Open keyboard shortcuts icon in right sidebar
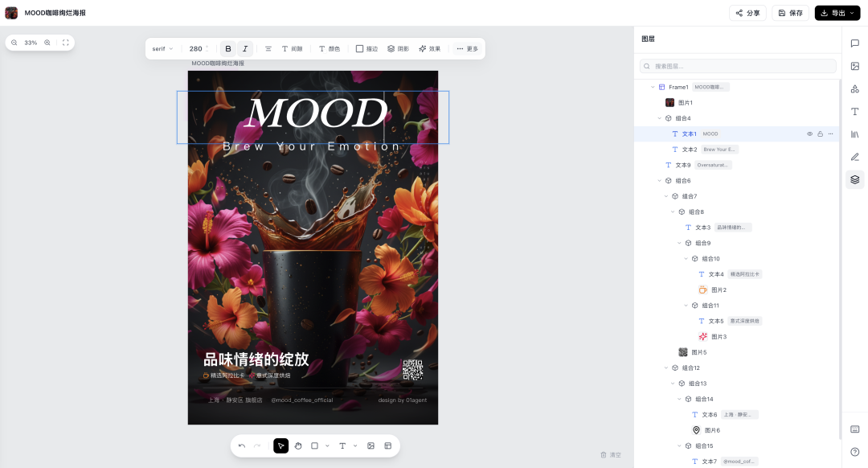868x468 pixels. [854, 429]
